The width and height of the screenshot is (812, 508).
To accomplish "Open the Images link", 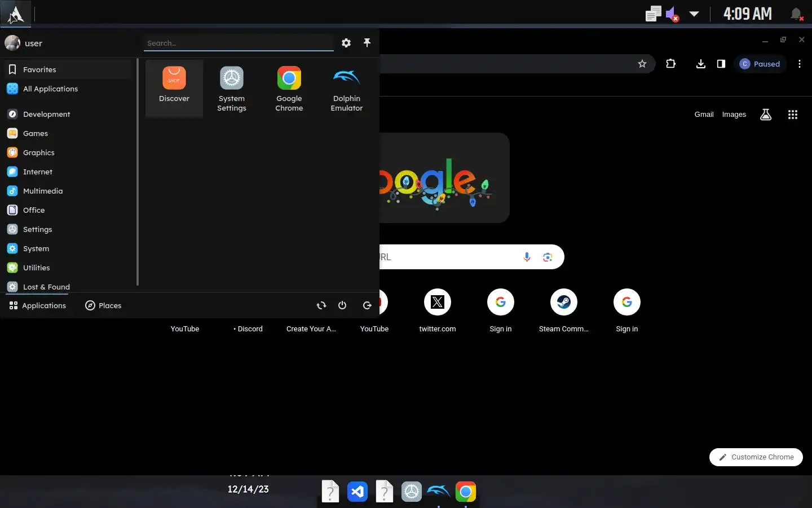I will point(734,114).
